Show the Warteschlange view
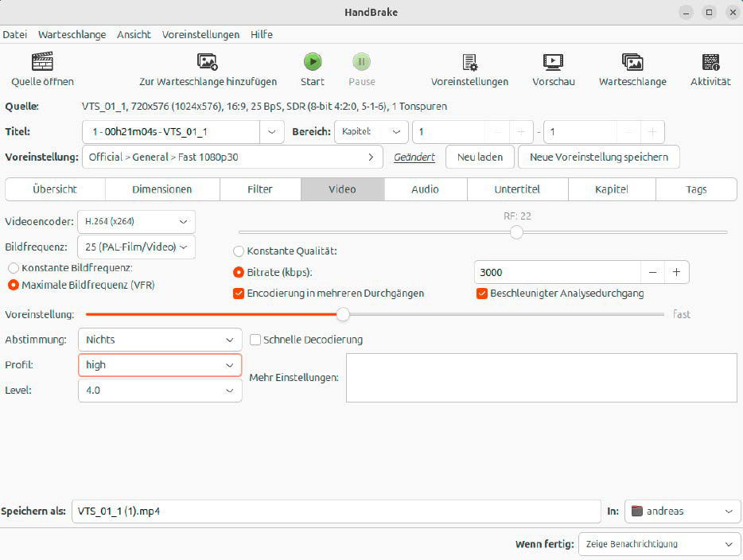Screen dimensions: 743x560 coord(632,68)
